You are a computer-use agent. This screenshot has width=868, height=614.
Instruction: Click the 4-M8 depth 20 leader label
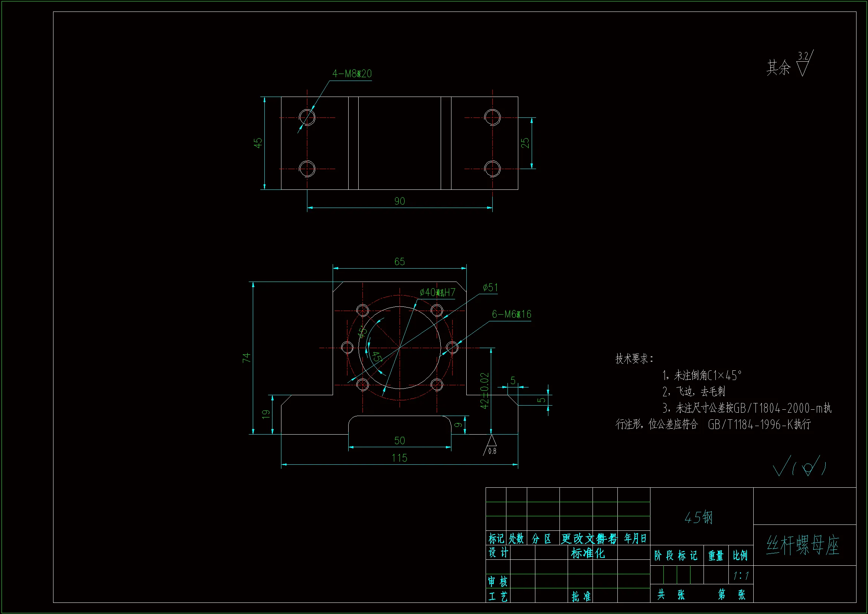[352, 74]
